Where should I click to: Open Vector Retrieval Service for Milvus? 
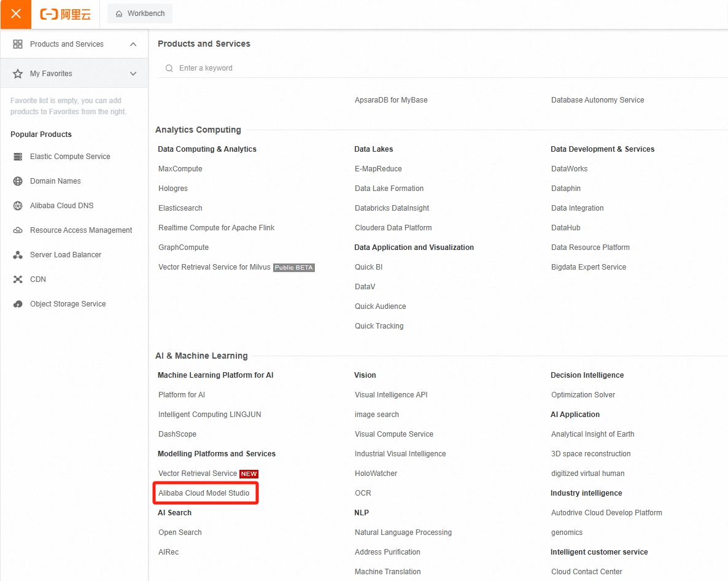pyautogui.click(x=214, y=267)
